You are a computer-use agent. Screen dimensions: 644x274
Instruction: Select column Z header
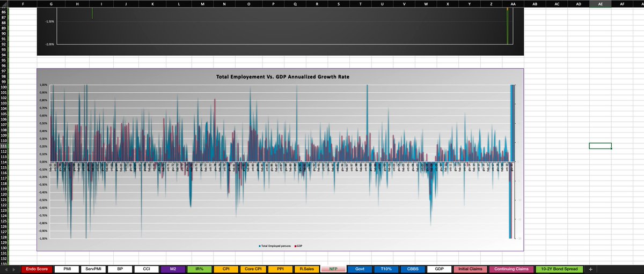click(x=491, y=4)
